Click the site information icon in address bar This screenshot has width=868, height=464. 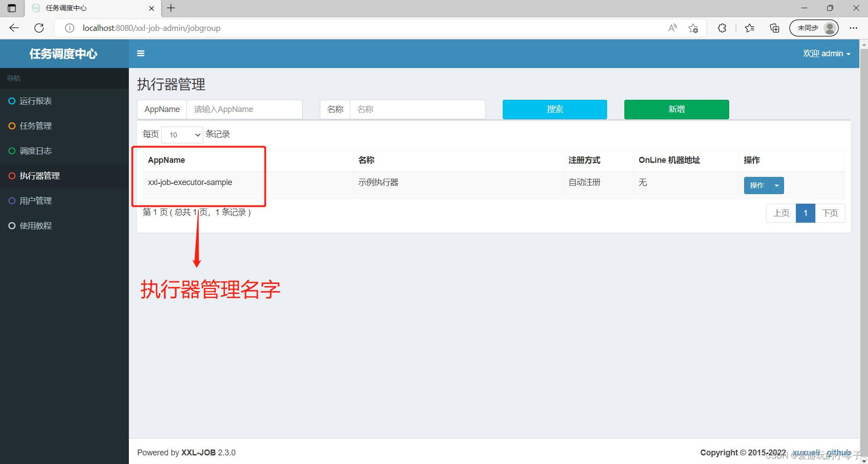[x=69, y=28]
